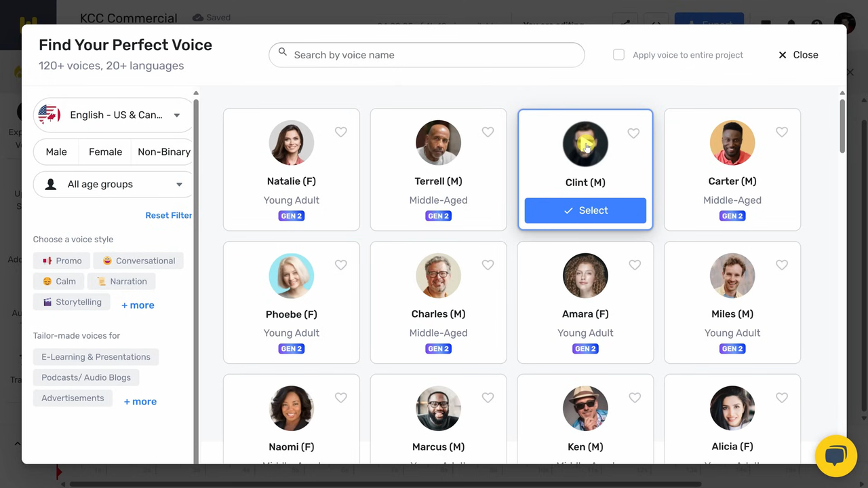This screenshot has width=868, height=488.
Task: Play Ken's voice preview avatar
Action: [x=585, y=408]
